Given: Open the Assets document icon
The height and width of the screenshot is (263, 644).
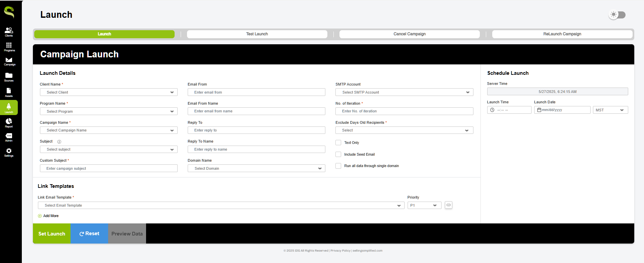Looking at the screenshot, I should tap(9, 92).
